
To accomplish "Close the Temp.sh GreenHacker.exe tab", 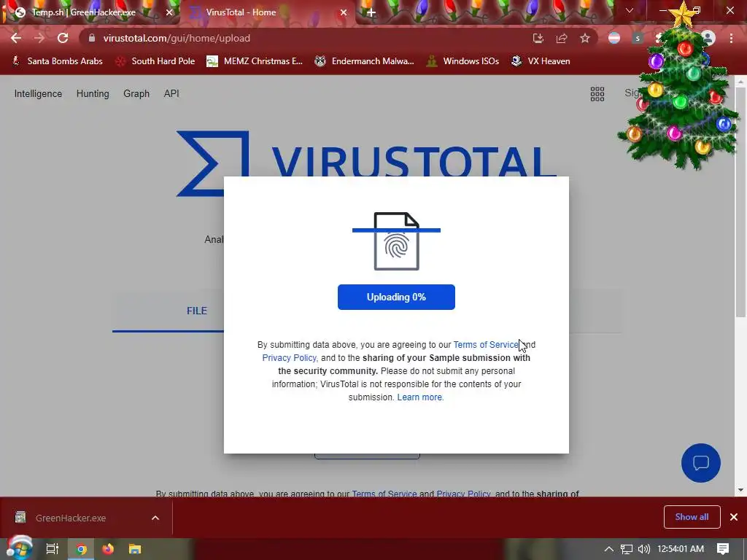I will pyautogui.click(x=169, y=12).
